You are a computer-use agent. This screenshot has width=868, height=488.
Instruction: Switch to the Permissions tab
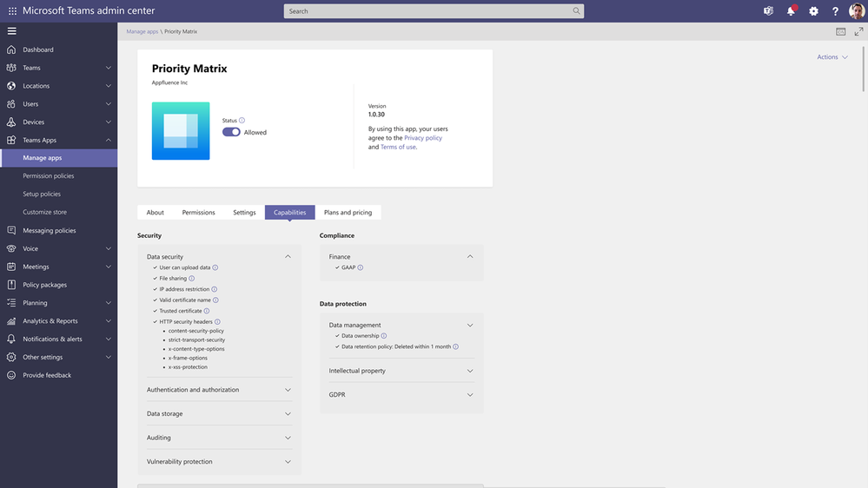198,213
